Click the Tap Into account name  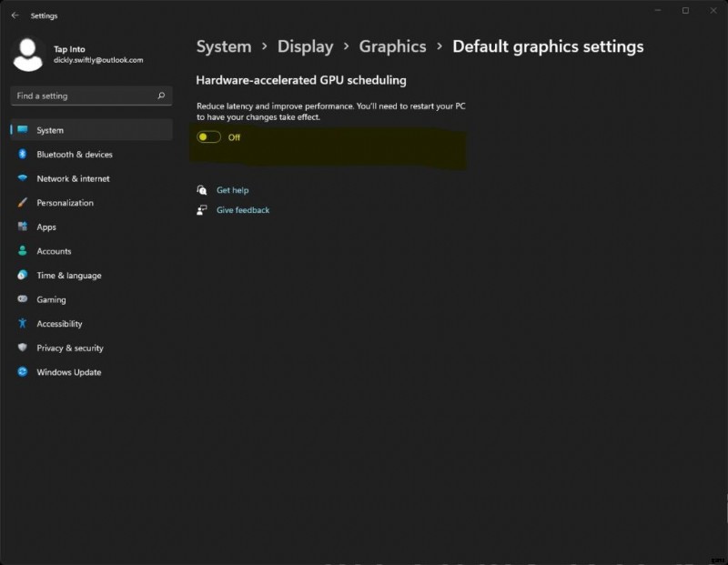point(69,49)
